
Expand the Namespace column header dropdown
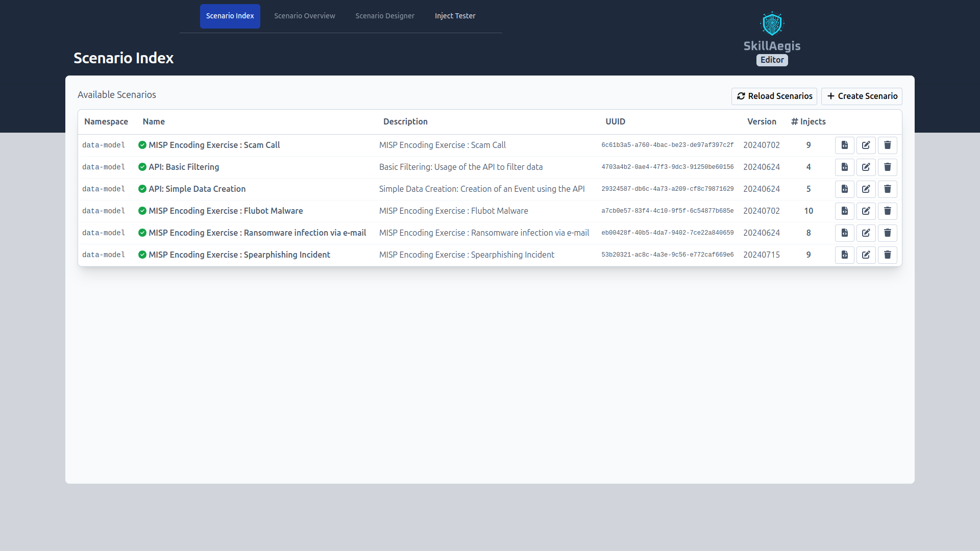(x=106, y=122)
